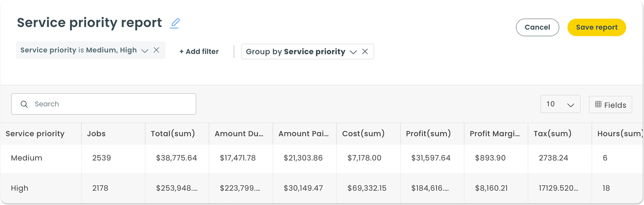The width and height of the screenshot is (644, 205).
Task: Click the Fields grid icon
Action: (598, 104)
